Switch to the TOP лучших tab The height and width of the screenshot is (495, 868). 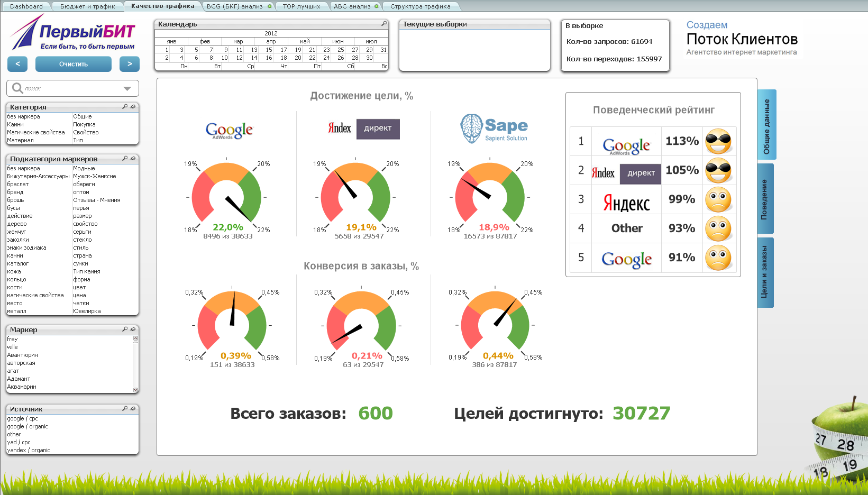click(301, 6)
